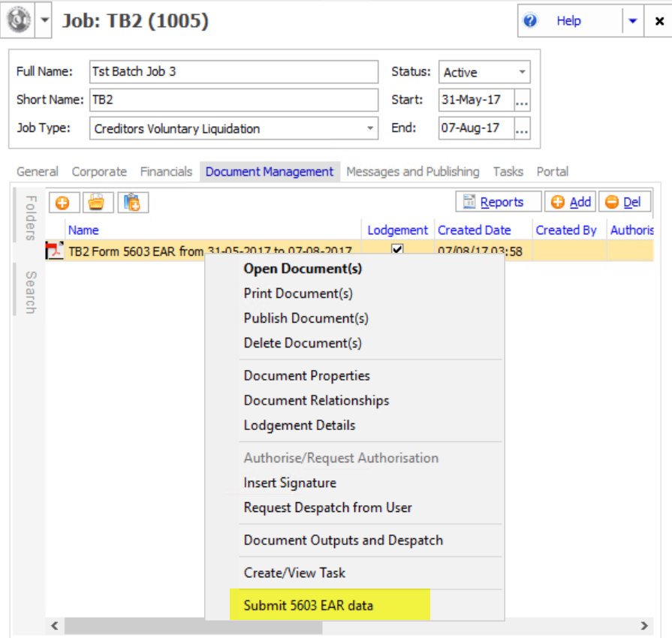Open Document Outputs and Despatch
The width and height of the screenshot is (672, 638).
click(x=343, y=540)
